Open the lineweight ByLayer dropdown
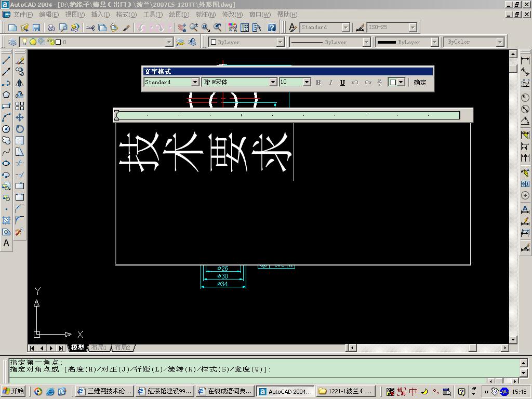532x399 pixels. pyautogui.click(x=435, y=42)
